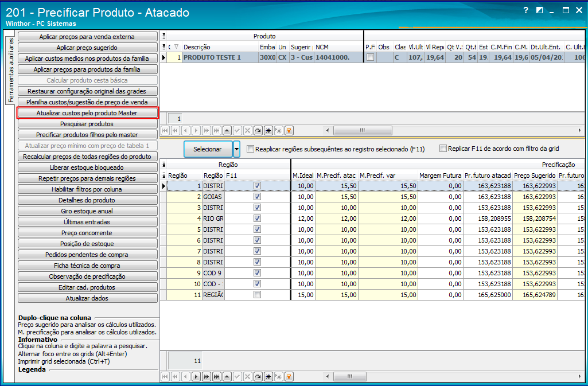Viewport: 588px width, 386px height.
Task: Jump to next page in region grid navigator
Action: (207, 376)
